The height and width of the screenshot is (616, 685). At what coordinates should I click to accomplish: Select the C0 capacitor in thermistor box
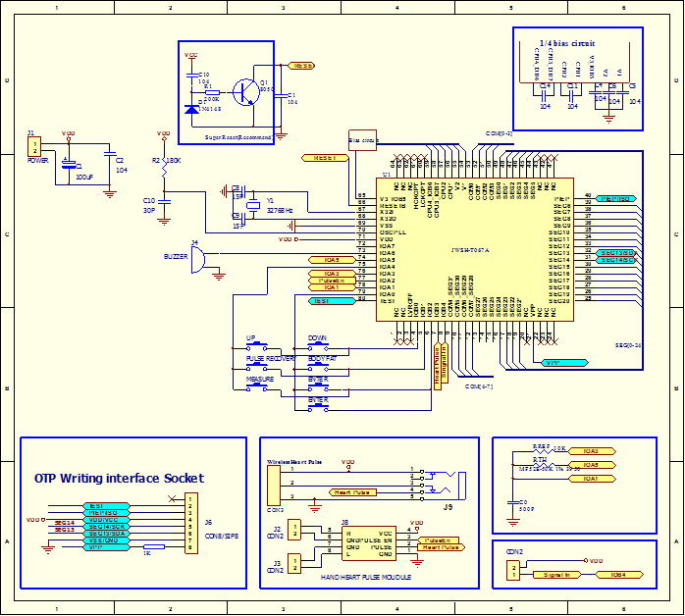click(513, 503)
